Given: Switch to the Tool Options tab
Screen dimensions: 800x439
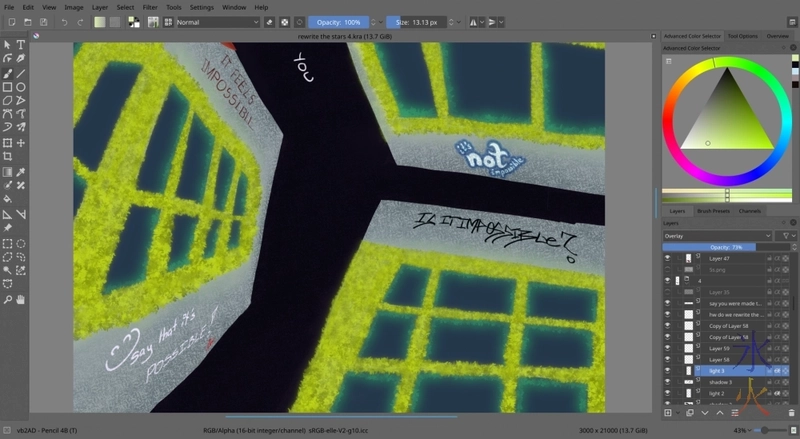Looking at the screenshot, I should click(742, 36).
